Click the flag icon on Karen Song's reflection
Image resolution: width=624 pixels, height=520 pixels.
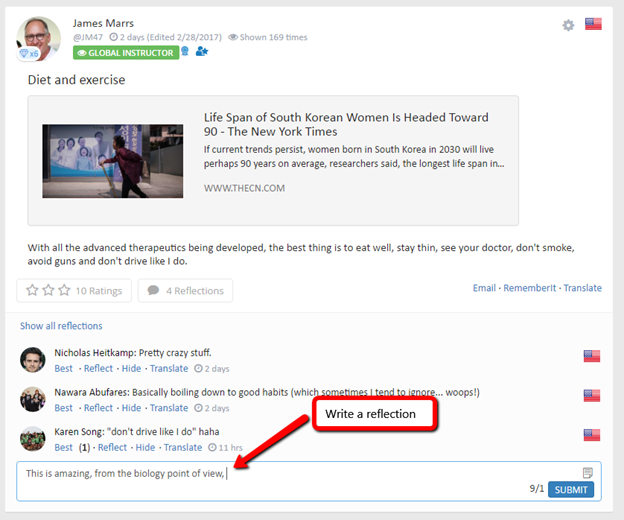pos(592,435)
